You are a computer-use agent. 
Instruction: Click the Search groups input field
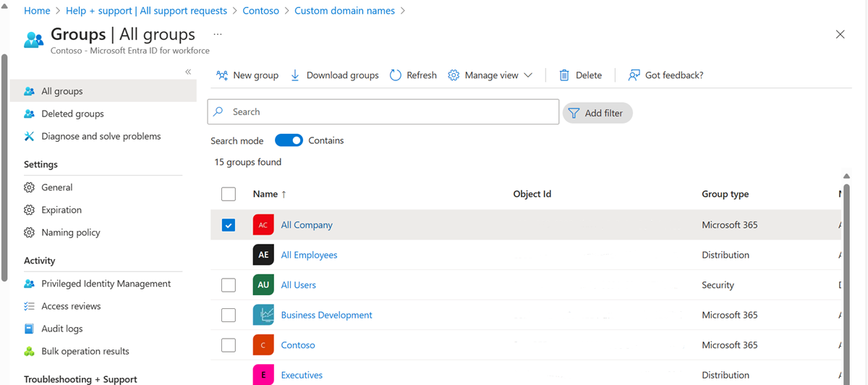pos(391,112)
